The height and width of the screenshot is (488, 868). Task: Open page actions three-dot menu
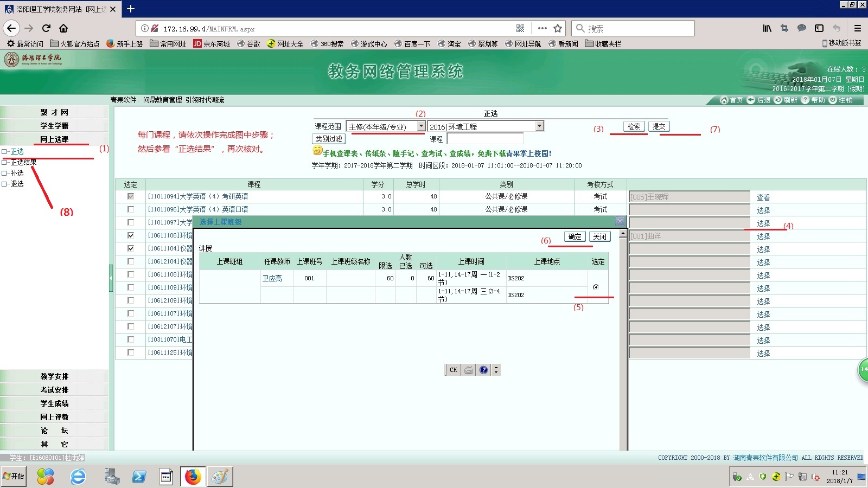(x=542, y=28)
